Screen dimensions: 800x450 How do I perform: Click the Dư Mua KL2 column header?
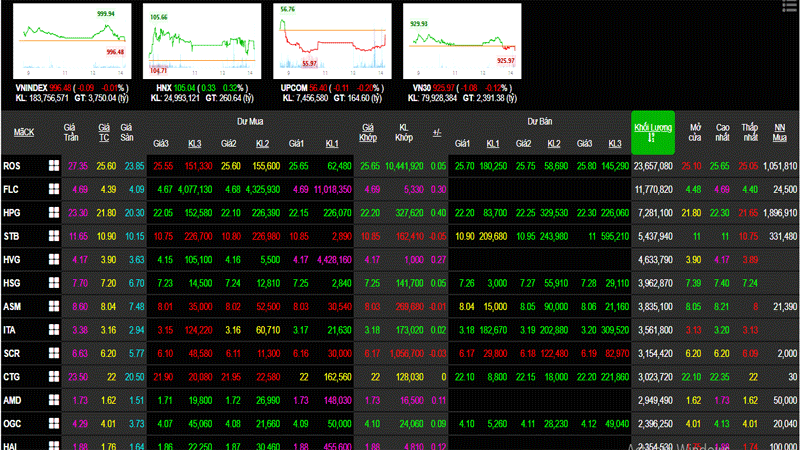(262, 144)
